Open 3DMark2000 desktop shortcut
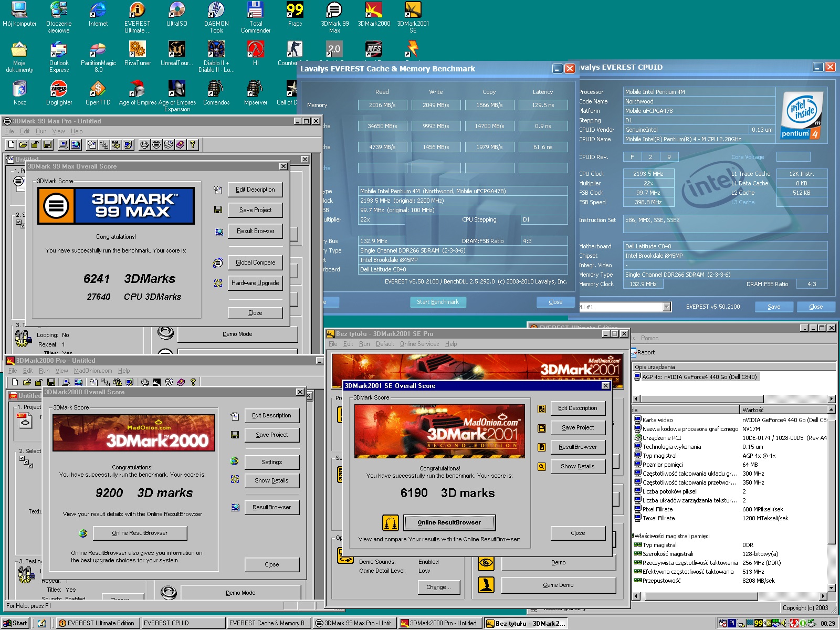 pyautogui.click(x=374, y=14)
